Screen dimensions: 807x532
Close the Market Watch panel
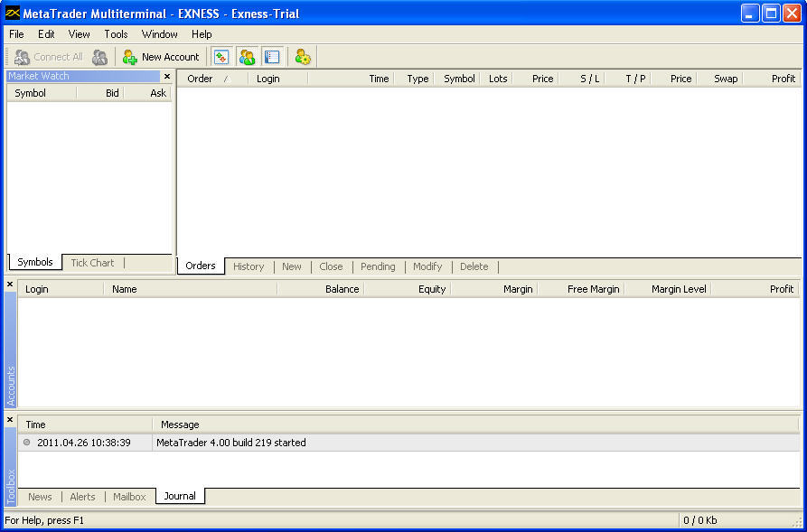pos(166,77)
